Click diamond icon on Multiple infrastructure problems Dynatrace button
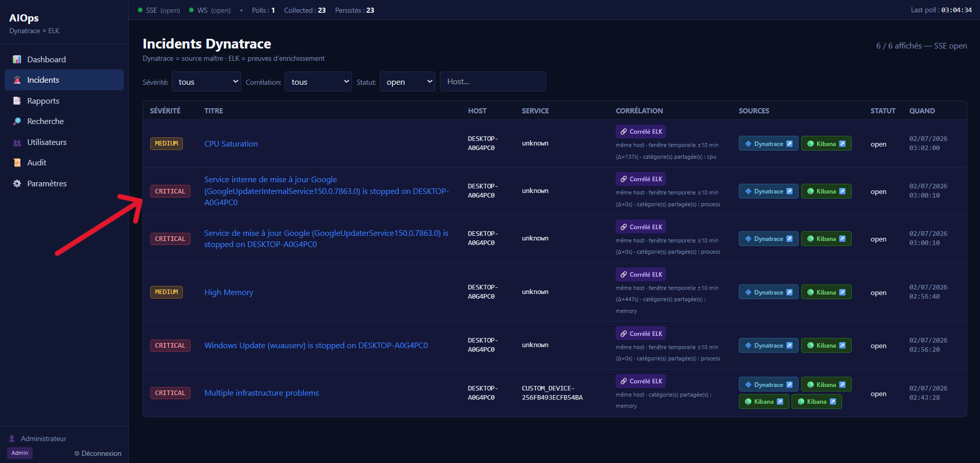 click(x=748, y=385)
